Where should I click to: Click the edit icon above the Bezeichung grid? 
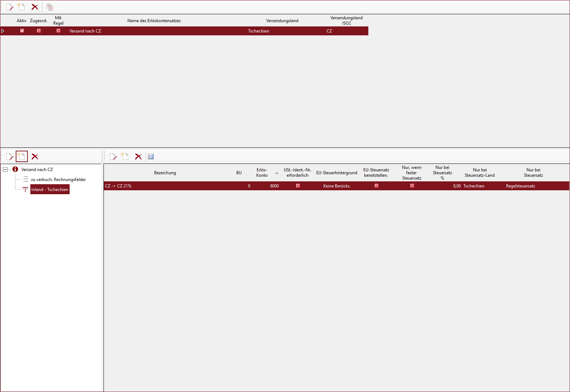point(114,157)
